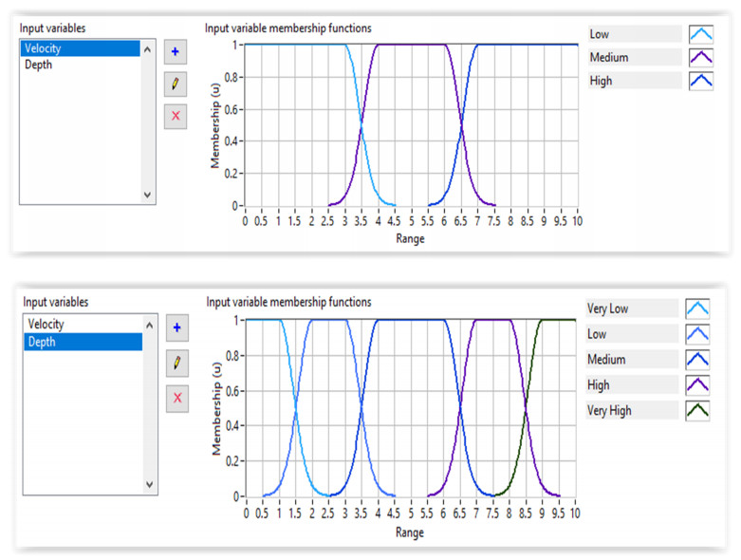Click the High swatch in Velocity legend

pos(701,81)
